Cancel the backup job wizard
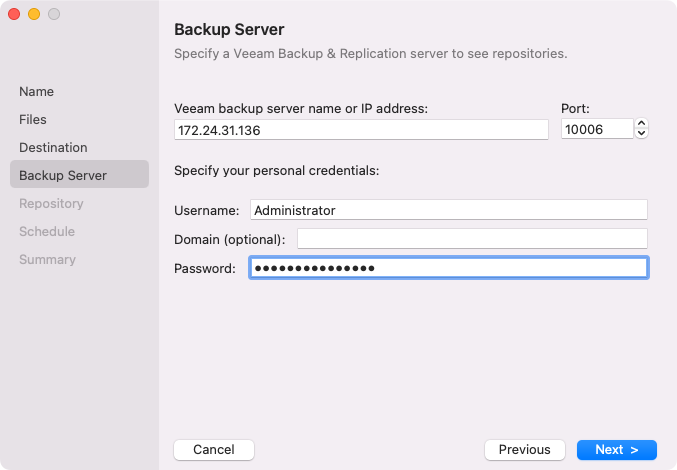This screenshot has height=470, width=677. 213,450
